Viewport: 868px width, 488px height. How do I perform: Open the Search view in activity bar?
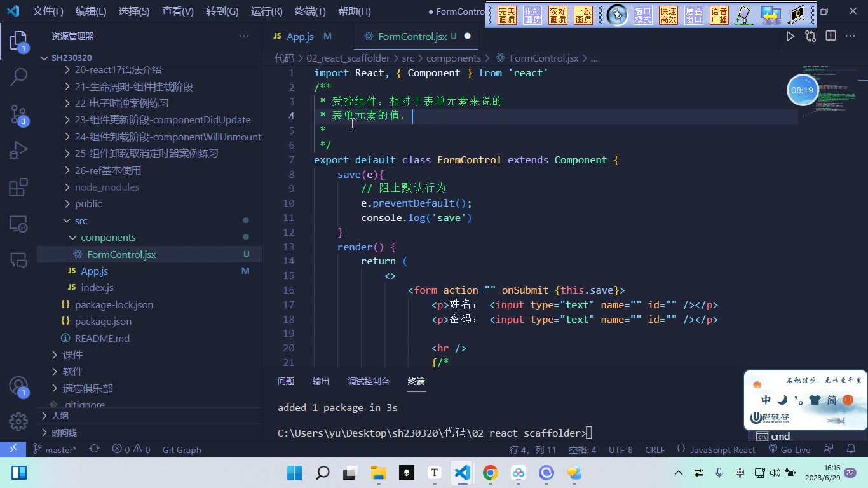pyautogui.click(x=18, y=78)
